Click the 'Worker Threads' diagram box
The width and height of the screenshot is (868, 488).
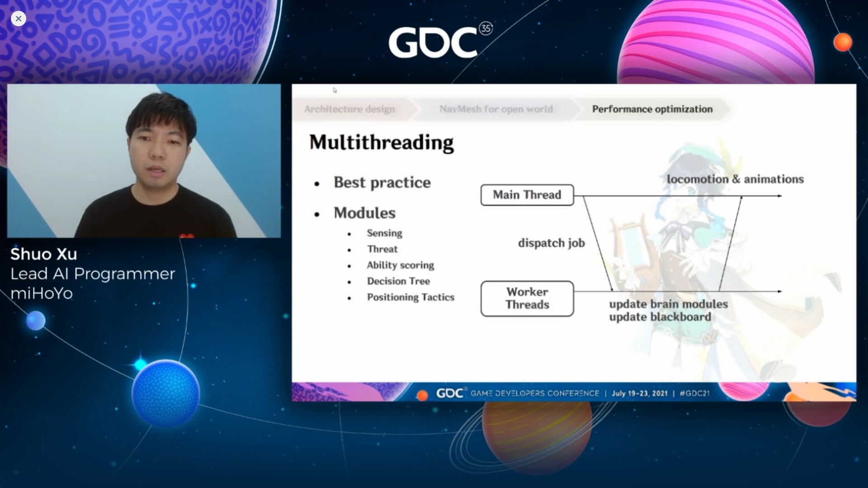tap(527, 298)
